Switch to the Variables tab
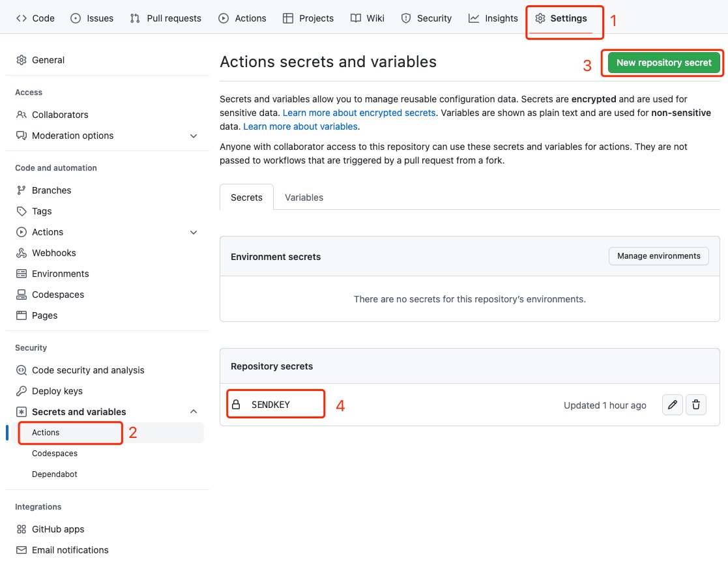The width and height of the screenshot is (728, 565). click(x=304, y=197)
